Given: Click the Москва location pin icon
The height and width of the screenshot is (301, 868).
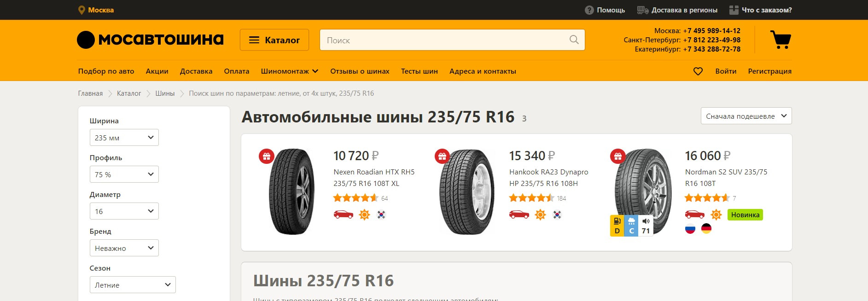Looking at the screenshot, I should pos(82,10).
